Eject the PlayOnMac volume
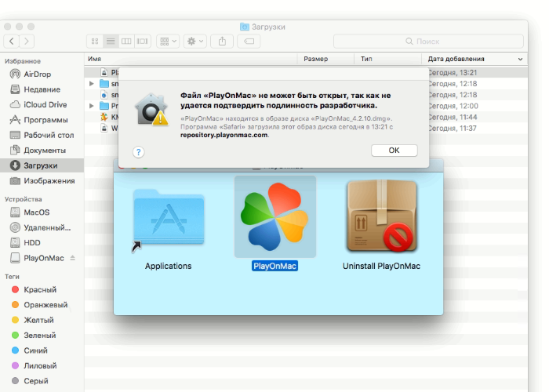This screenshot has width=549, height=392. [x=72, y=258]
